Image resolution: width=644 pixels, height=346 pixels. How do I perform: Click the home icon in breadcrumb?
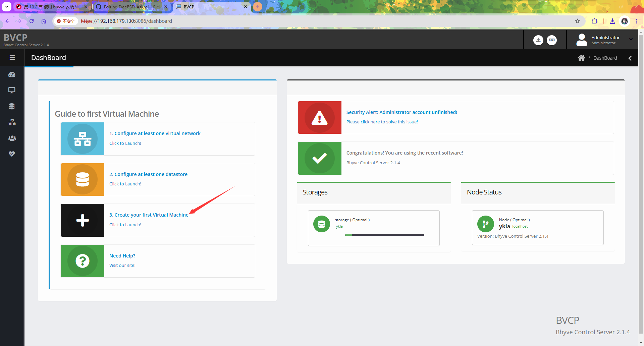(x=581, y=58)
